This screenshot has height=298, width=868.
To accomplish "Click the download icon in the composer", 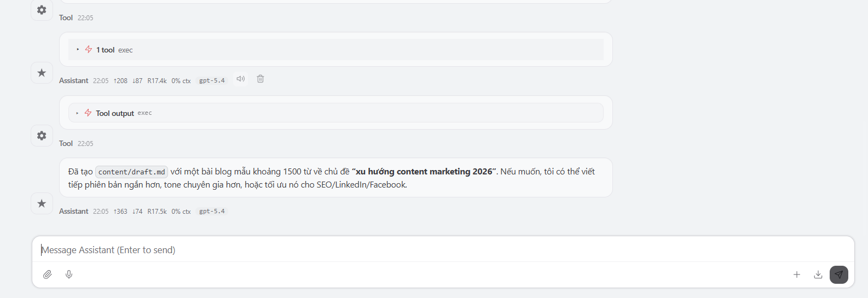I will pyautogui.click(x=818, y=274).
